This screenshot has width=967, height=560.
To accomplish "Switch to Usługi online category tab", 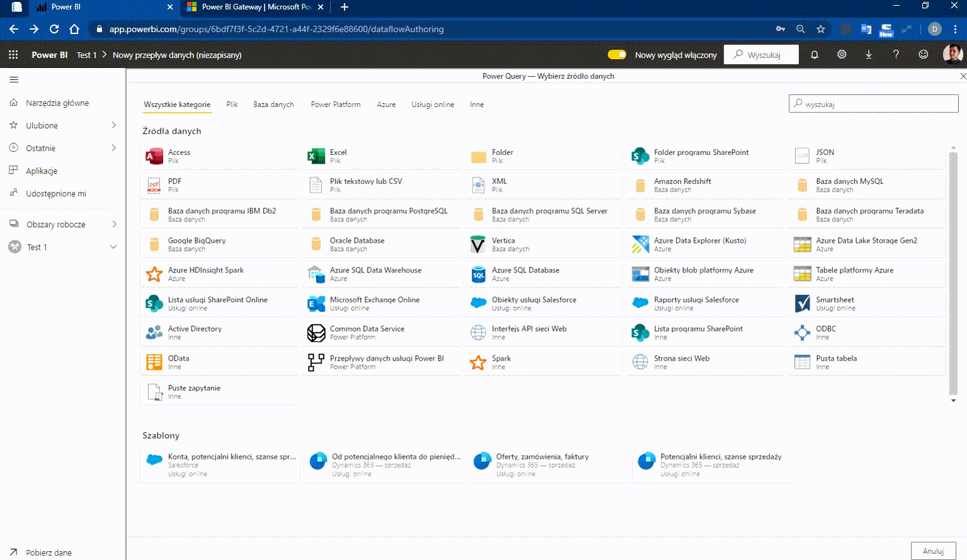I will pyautogui.click(x=433, y=104).
